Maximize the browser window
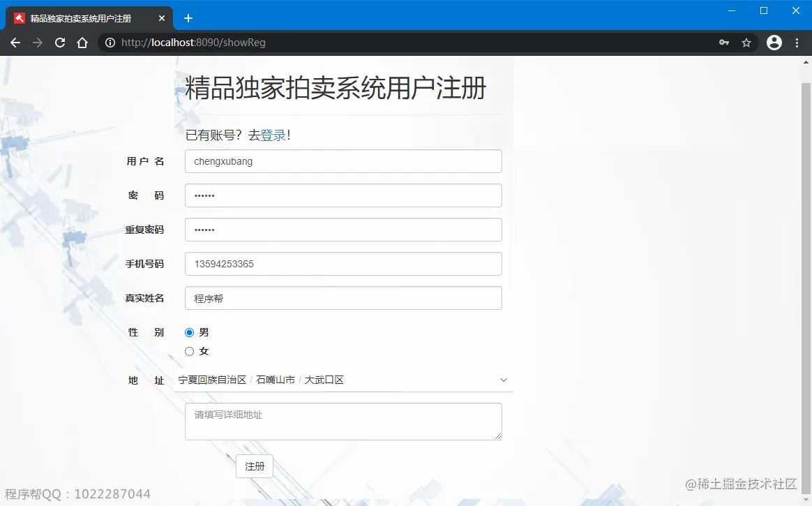Image resolution: width=812 pixels, height=506 pixels. click(x=764, y=11)
